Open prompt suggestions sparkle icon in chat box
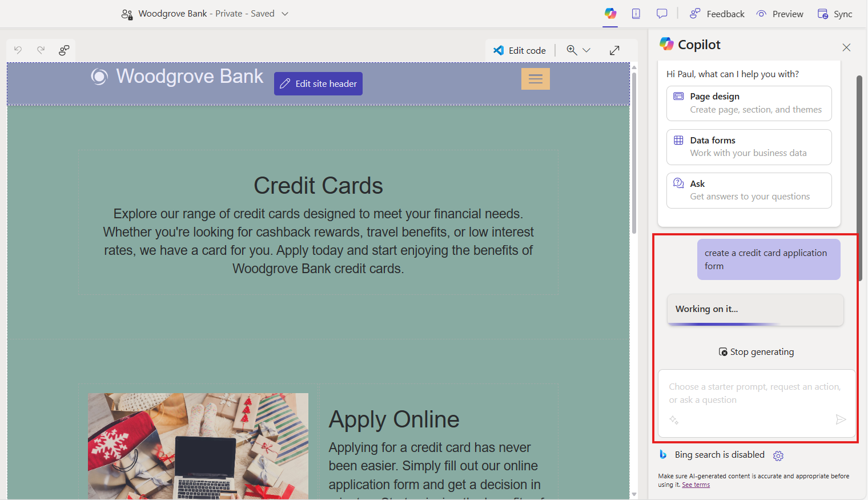 tap(674, 419)
